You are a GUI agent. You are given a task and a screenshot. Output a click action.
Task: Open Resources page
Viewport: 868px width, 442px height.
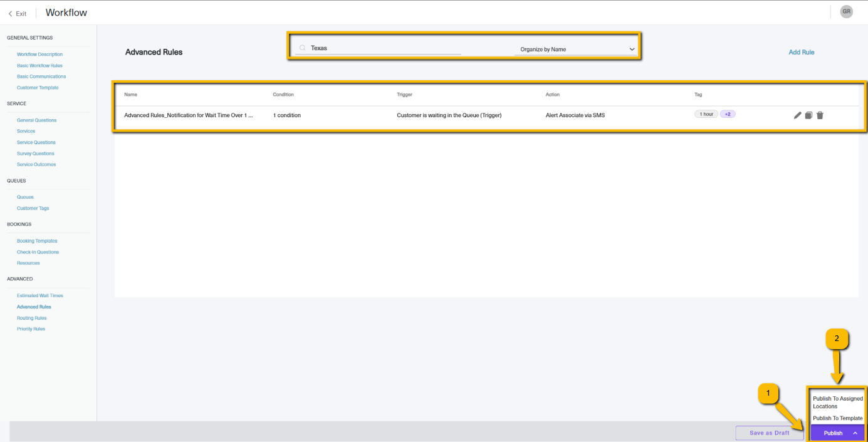tap(28, 263)
